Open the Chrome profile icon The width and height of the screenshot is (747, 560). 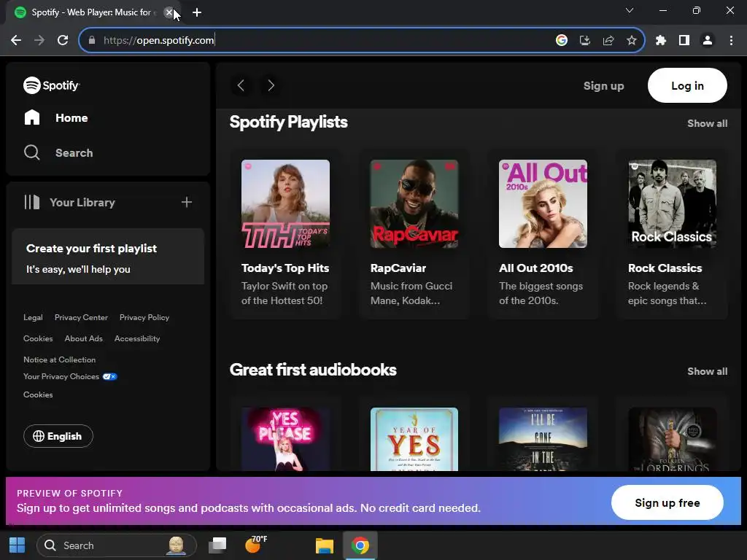[708, 41]
